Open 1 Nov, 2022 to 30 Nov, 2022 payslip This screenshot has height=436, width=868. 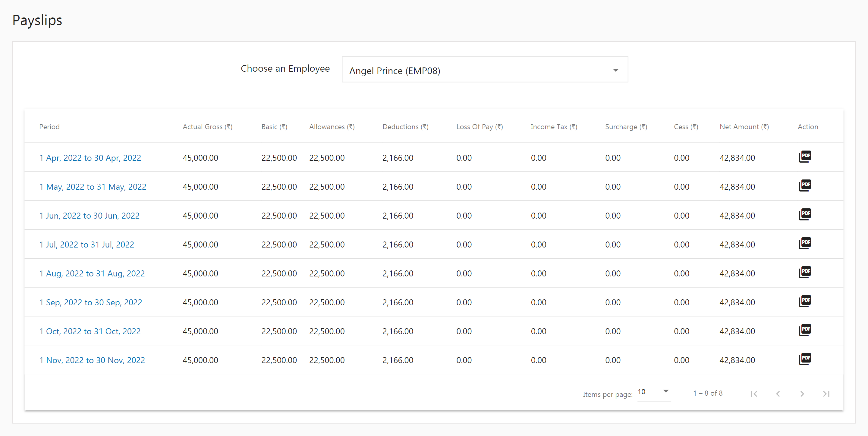click(x=92, y=361)
